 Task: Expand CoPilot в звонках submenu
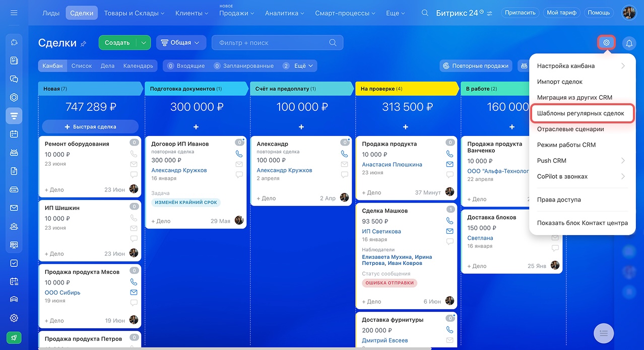[582, 176]
